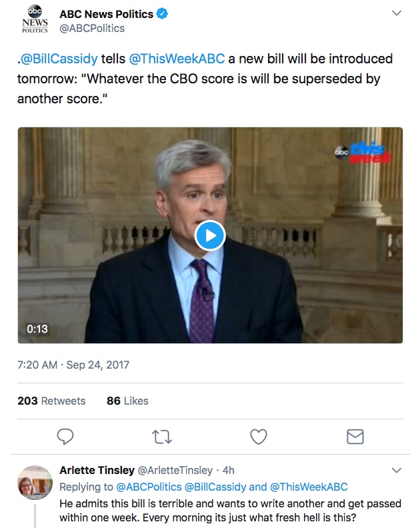Open ABC News Politics profile avatar
Image resolution: width=420 pixels, height=528 pixels.
coord(35,19)
